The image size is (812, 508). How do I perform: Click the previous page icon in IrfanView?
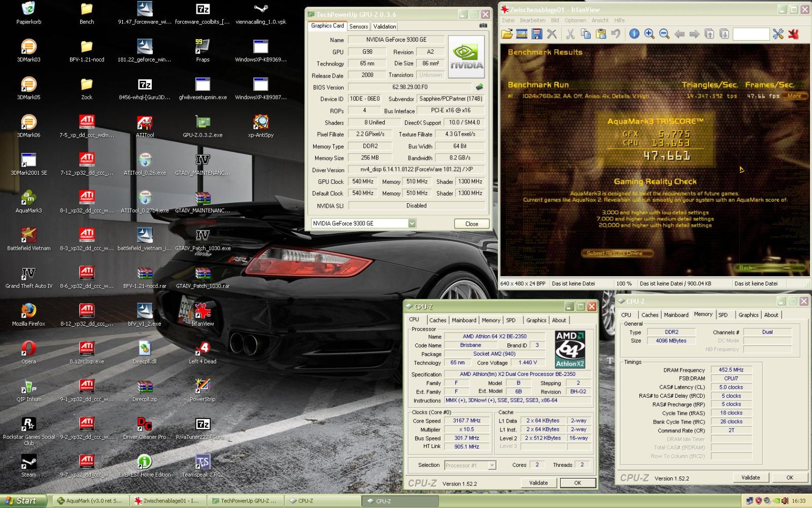709,34
